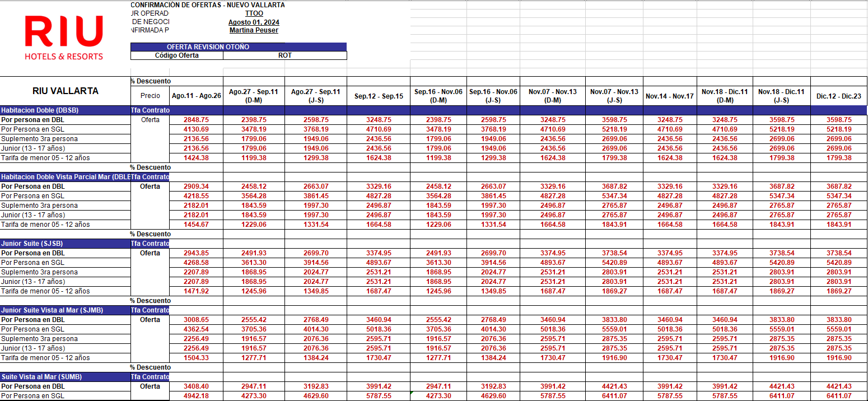Select the cell showing 4218.55
The image size is (868, 401).
click(196, 196)
